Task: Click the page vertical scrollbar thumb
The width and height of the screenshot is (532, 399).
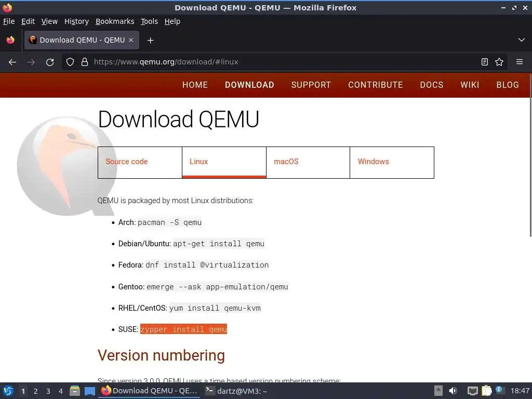Action: pyautogui.click(x=530, y=155)
